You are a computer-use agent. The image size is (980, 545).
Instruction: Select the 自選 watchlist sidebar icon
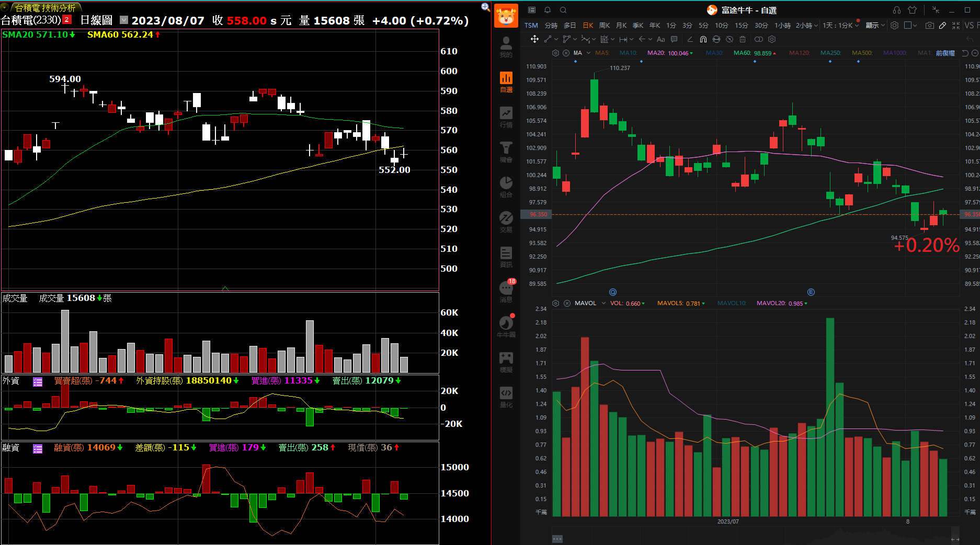coord(506,82)
